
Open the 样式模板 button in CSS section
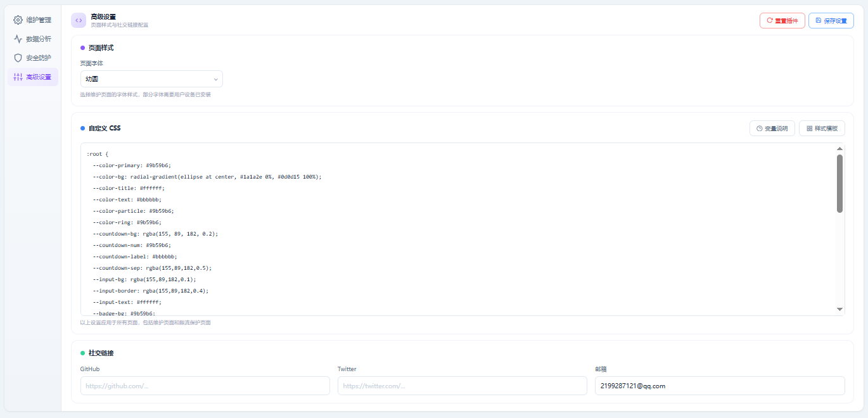pyautogui.click(x=822, y=129)
